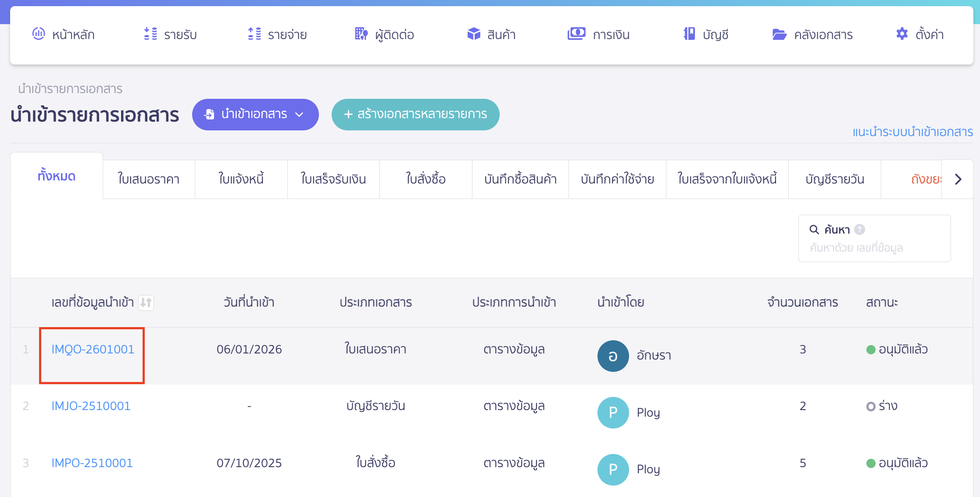Open the ผู้ติดต่อ contacts icon

(360, 34)
